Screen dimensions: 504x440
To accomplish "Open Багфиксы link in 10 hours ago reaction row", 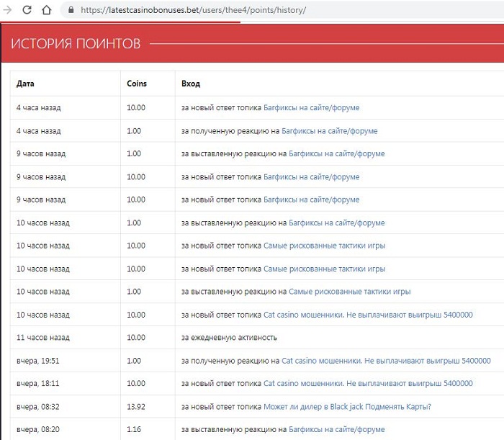I will (337, 223).
